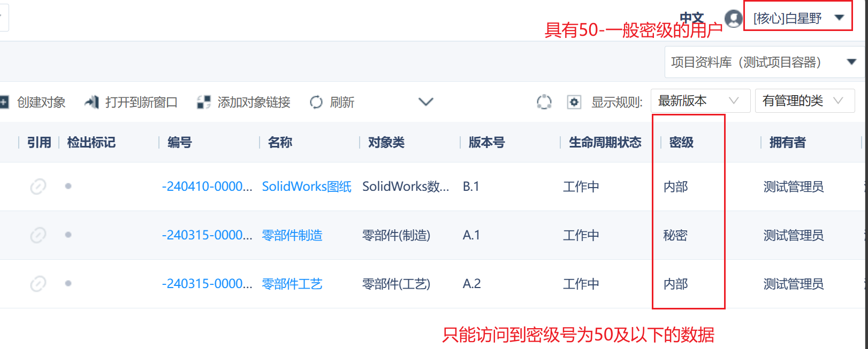This screenshot has width=868, height=349.
Task: Expand the toolbar's more-actions chevron
Action: point(425,102)
